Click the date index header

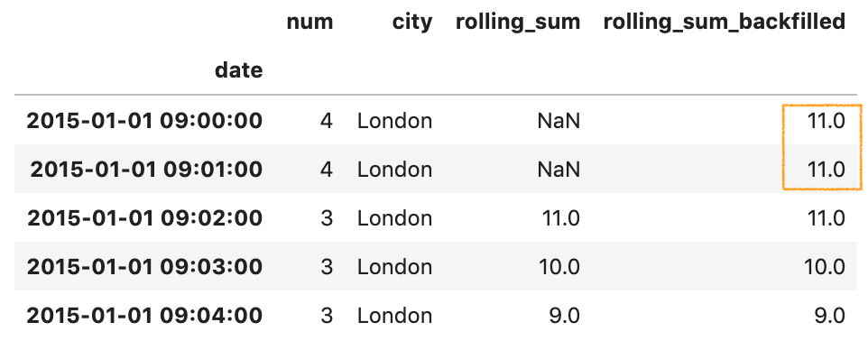tap(238, 70)
